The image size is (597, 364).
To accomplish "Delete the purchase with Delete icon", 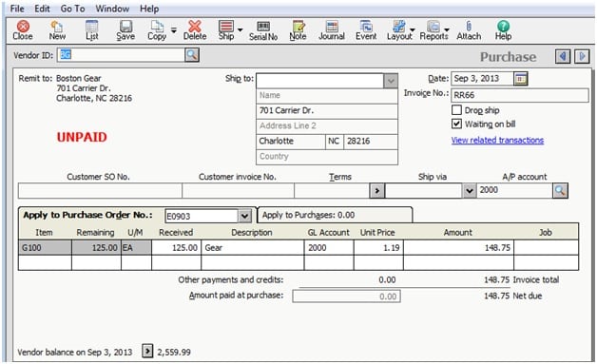I will pos(195,30).
